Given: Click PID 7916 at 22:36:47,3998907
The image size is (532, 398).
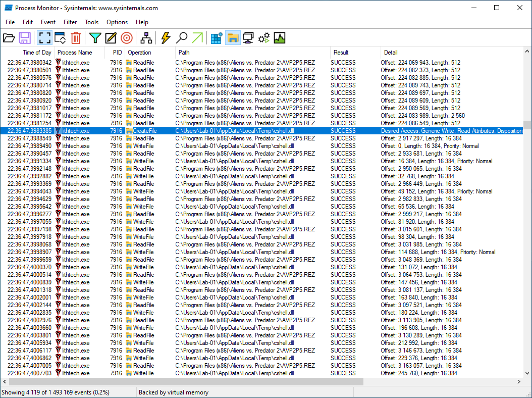Looking at the screenshot, I should (x=116, y=252).
